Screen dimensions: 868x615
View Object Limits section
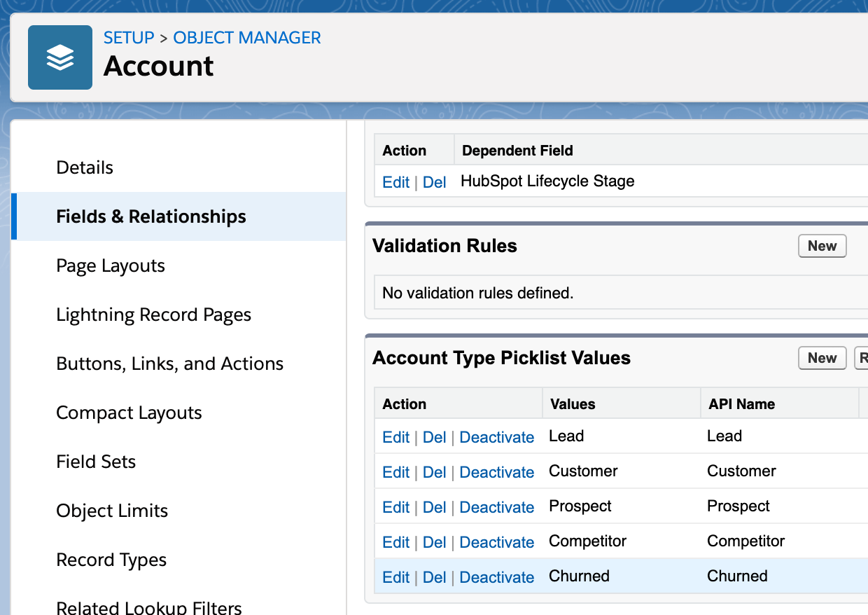coord(112,511)
